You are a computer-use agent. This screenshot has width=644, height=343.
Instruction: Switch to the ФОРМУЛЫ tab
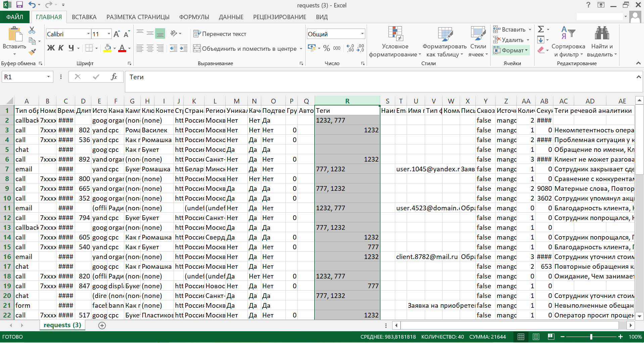(194, 17)
